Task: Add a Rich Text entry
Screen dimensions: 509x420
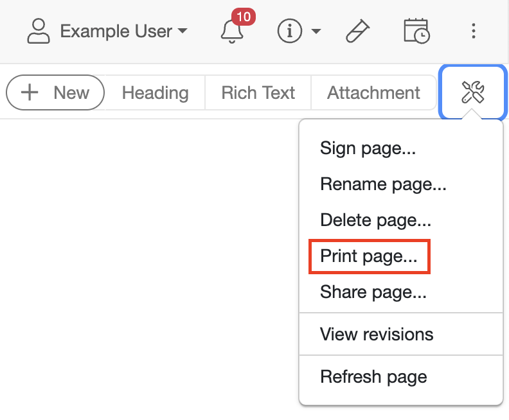Action: pyautogui.click(x=258, y=92)
